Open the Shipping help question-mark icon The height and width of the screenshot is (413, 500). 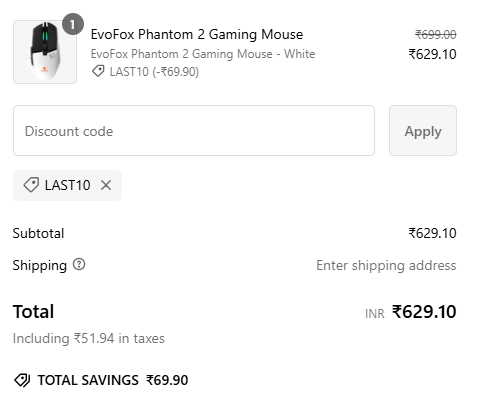click(79, 264)
